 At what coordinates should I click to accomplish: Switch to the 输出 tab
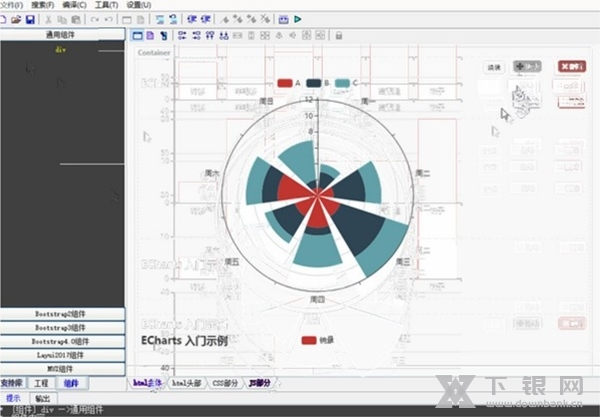pos(43,398)
